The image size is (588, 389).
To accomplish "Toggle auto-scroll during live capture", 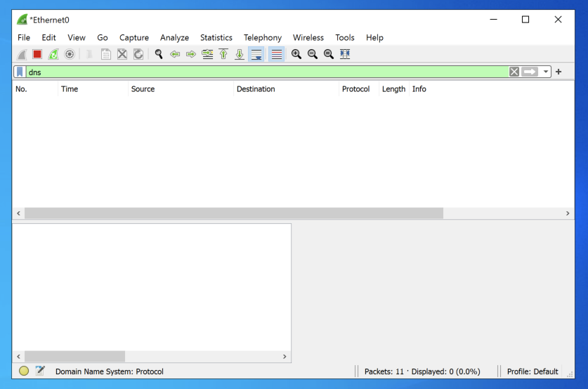I will [256, 54].
